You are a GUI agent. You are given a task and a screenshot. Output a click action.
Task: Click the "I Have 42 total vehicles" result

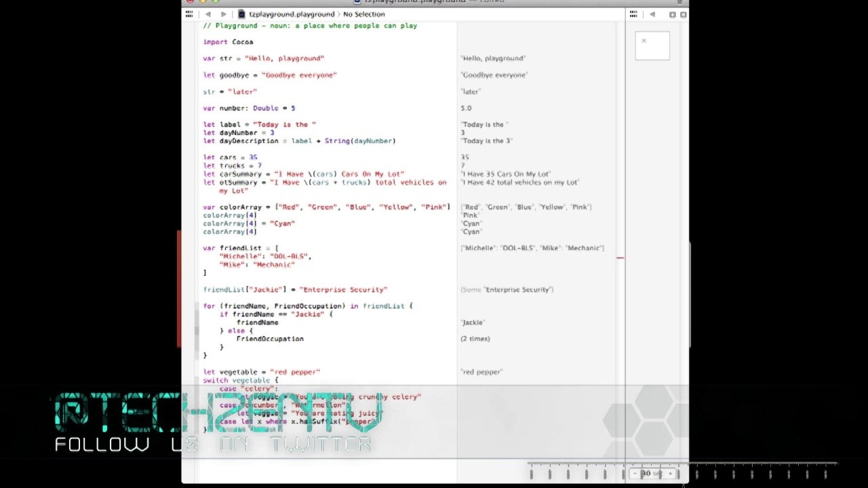pyautogui.click(x=520, y=182)
